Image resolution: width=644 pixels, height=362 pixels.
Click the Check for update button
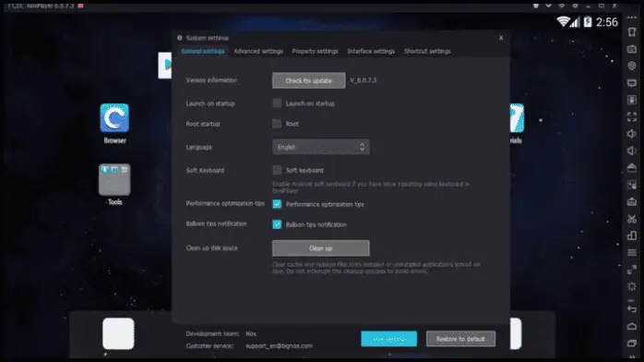[309, 80]
